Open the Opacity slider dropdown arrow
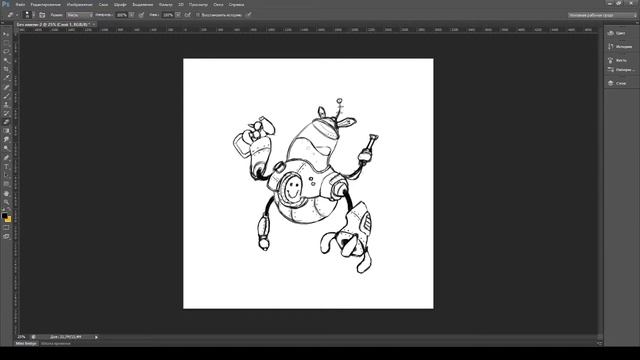The height and width of the screenshot is (360, 640). [x=132, y=15]
